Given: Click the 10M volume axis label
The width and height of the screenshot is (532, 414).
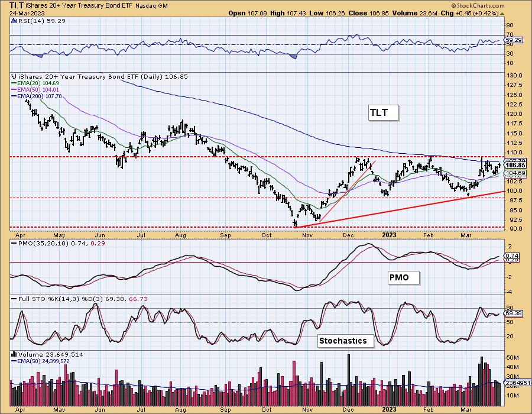Looking at the screenshot, I should pos(512,395).
